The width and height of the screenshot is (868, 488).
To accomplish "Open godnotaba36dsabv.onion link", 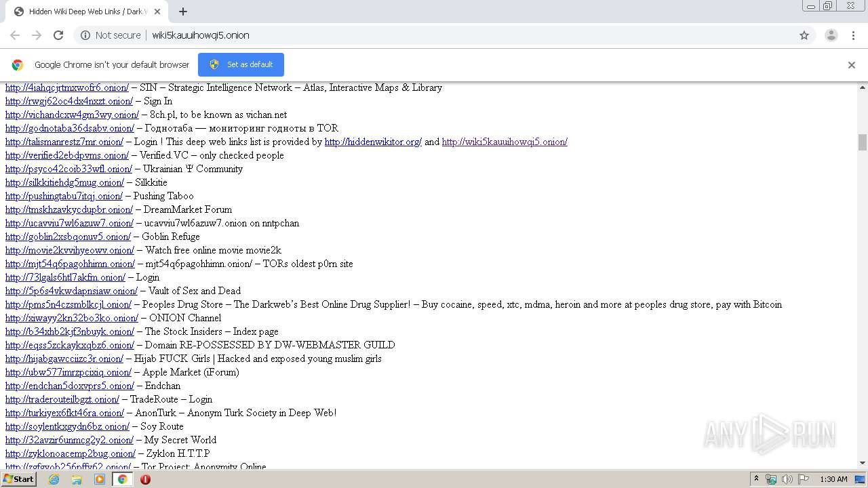I will point(70,128).
